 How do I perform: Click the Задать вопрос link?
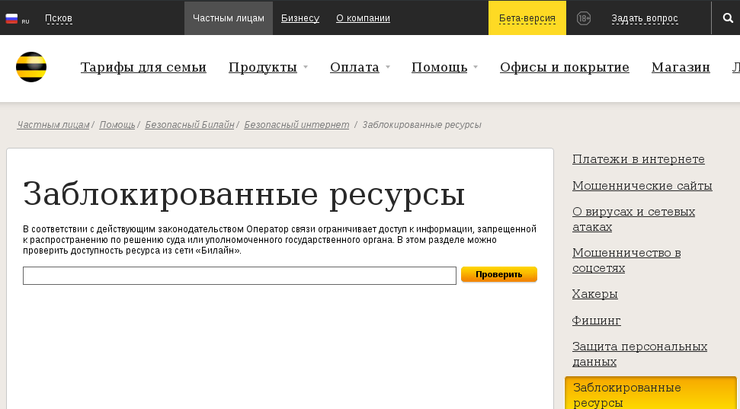click(644, 18)
